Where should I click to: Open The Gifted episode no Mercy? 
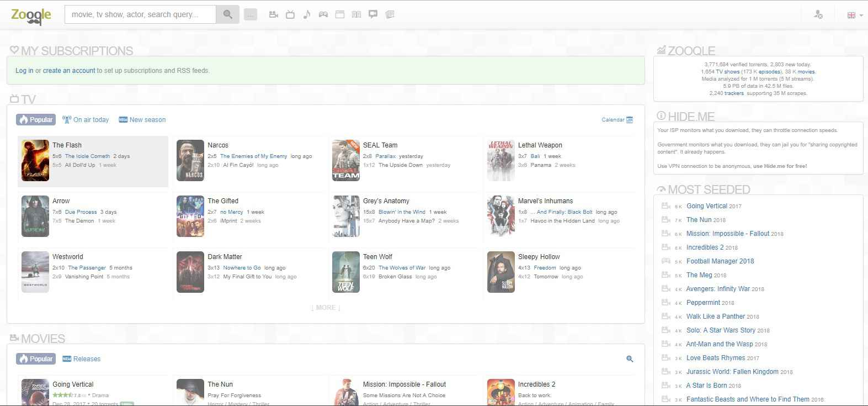pos(231,212)
